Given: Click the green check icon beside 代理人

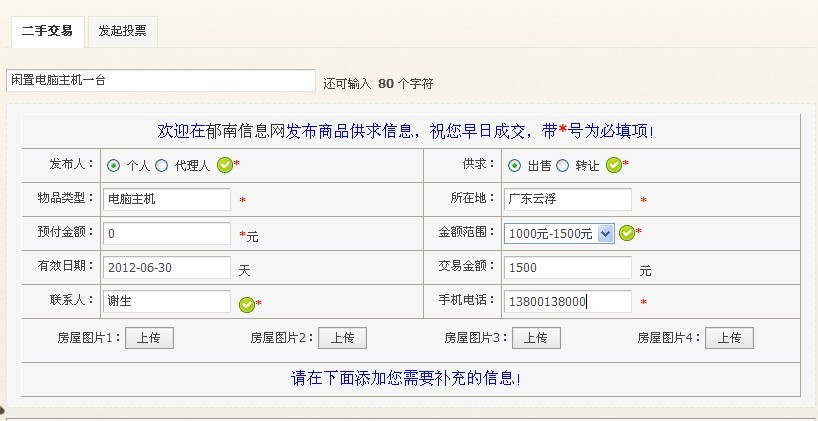Looking at the screenshot, I should [225, 165].
